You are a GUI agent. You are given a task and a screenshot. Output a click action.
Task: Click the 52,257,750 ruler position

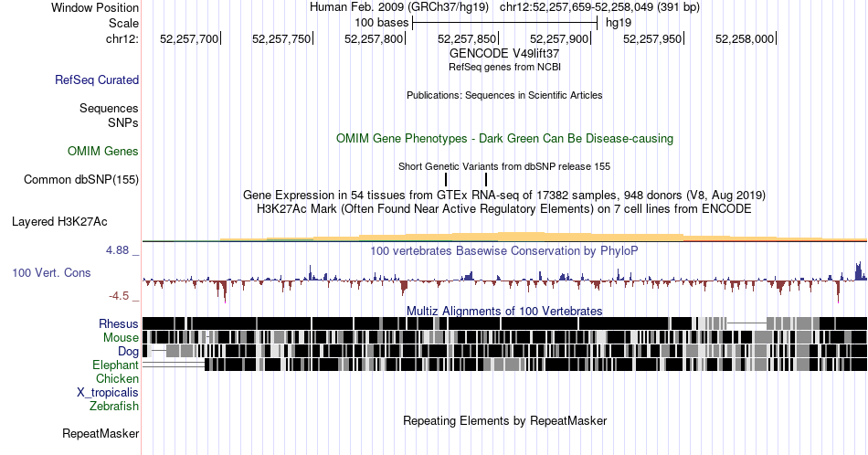[282, 38]
